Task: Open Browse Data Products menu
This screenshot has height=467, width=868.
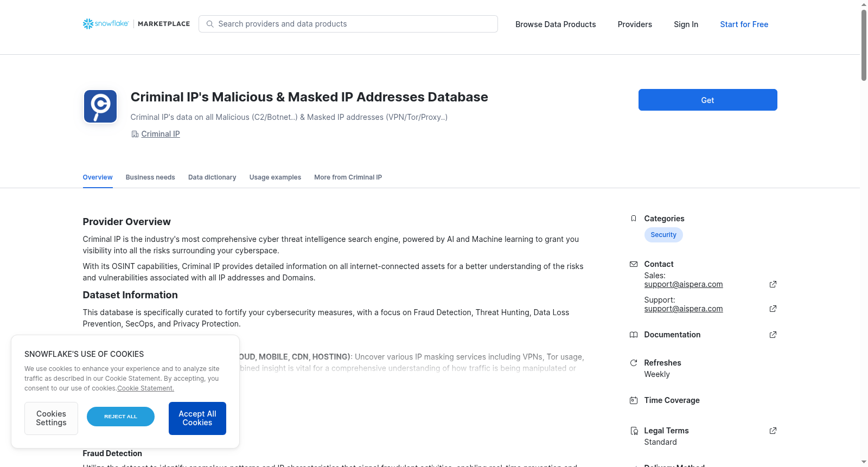Action: click(556, 24)
